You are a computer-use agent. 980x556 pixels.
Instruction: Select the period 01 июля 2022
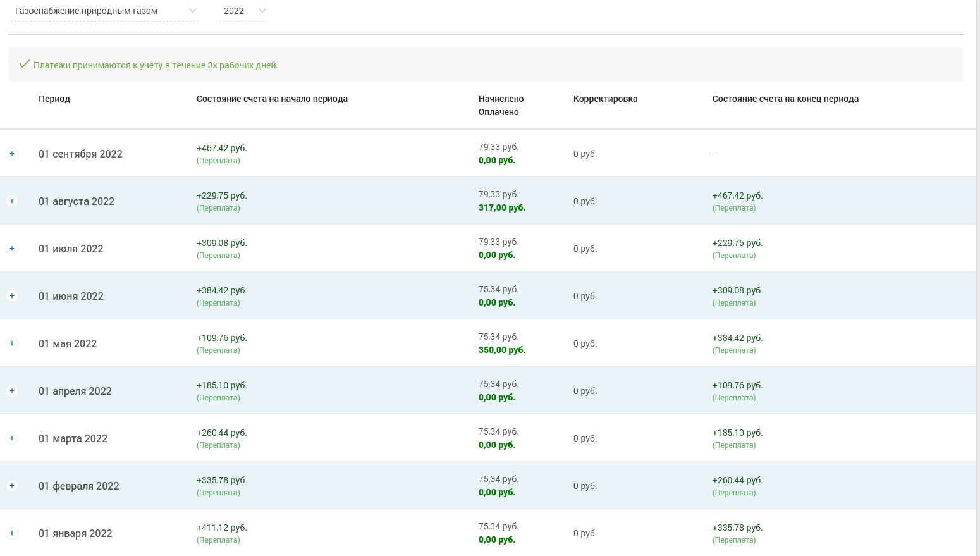(x=71, y=249)
